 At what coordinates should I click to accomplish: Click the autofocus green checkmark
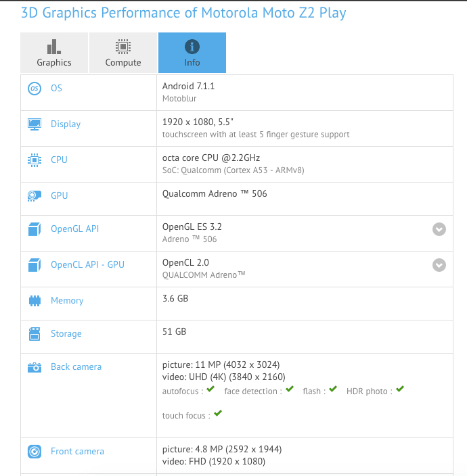pyautogui.click(x=210, y=389)
